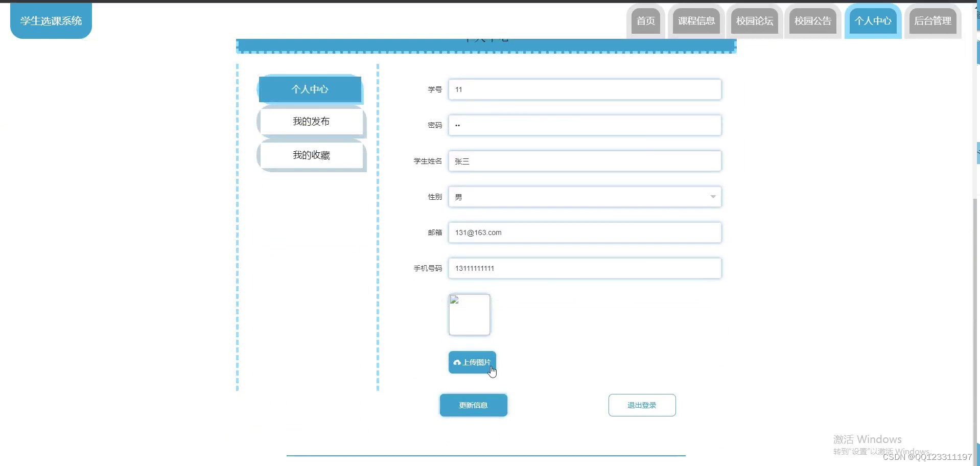This screenshot has height=466, width=980.
Task: Switch to the 校园公告 tab
Action: pos(812,21)
